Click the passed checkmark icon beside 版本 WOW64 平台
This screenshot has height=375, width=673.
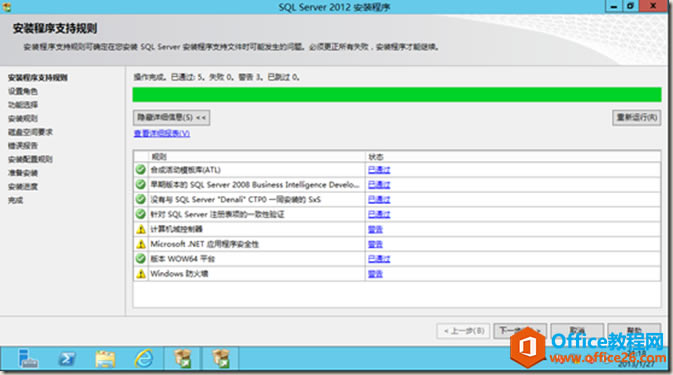tap(141, 259)
